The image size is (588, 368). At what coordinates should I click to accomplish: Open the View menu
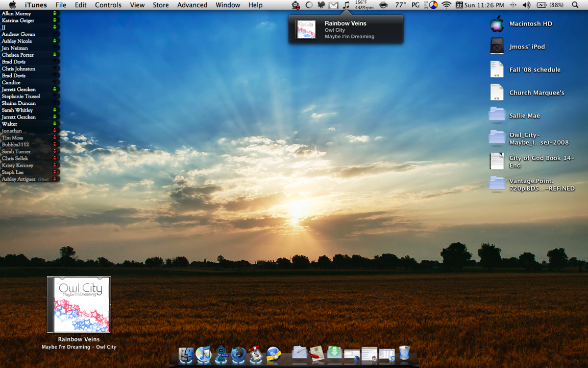click(x=137, y=5)
